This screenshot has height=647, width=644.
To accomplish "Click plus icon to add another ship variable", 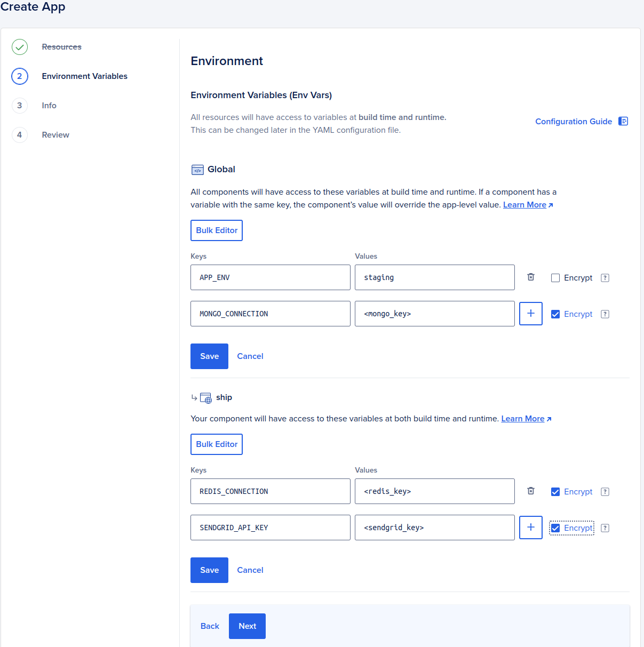I will [530, 527].
